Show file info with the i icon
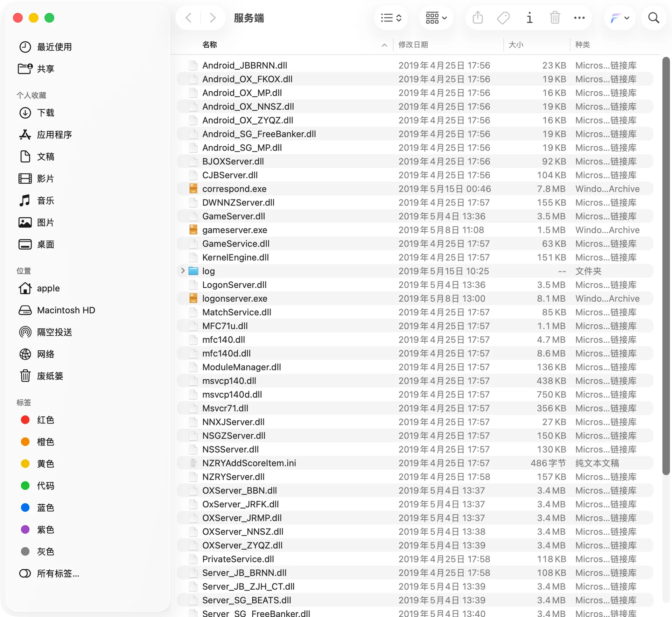 coord(530,18)
